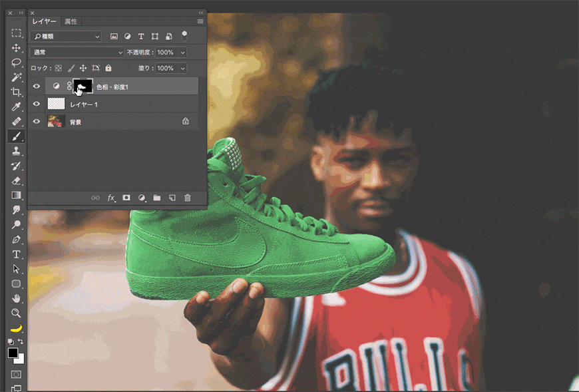Open the Layers panel options menu
579x392 pixels.
pos(200,21)
